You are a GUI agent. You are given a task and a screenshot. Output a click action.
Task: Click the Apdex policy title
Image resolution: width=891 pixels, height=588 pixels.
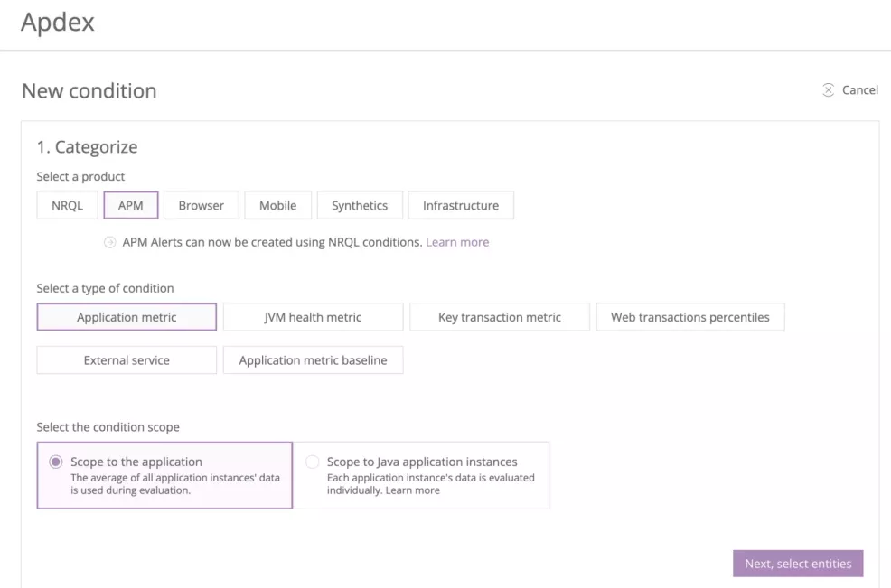click(x=58, y=23)
